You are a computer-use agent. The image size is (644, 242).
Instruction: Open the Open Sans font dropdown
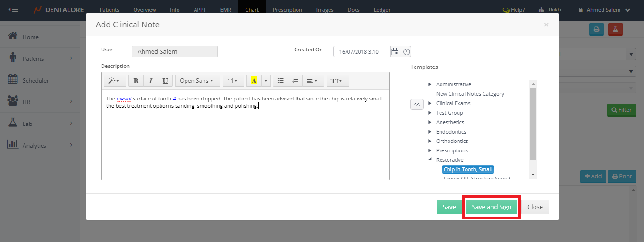pos(197,81)
